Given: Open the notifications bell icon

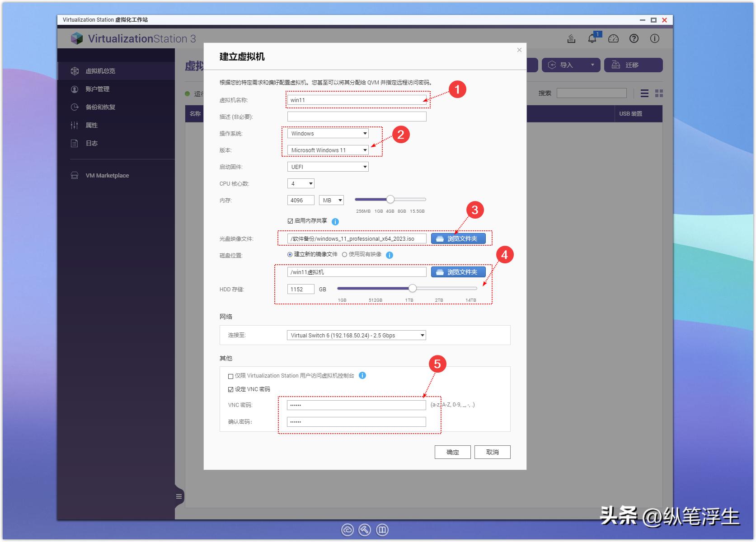Looking at the screenshot, I should pyautogui.click(x=592, y=38).
